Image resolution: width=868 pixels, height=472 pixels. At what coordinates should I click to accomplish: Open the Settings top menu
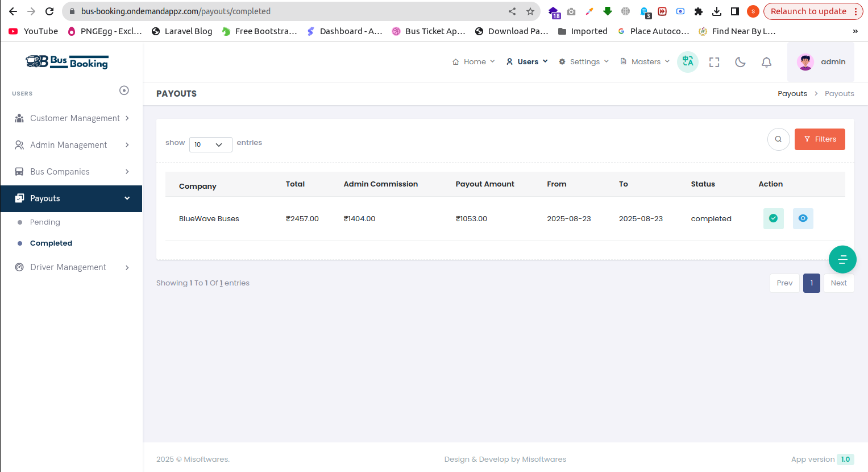584,62
